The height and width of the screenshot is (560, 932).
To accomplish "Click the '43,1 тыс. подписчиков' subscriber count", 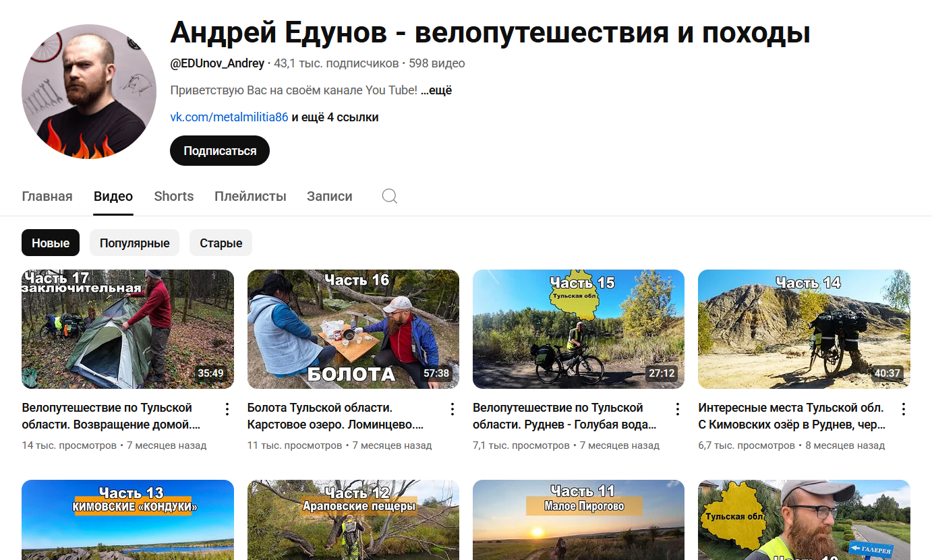I will pos(337,63).
